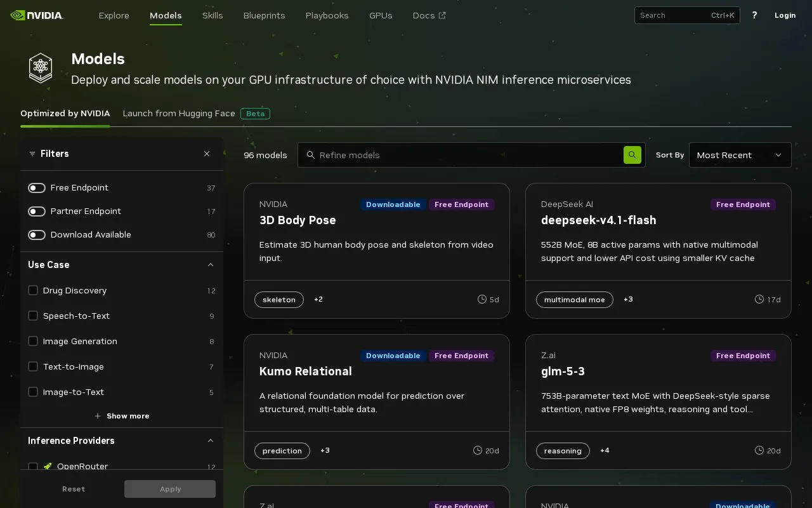The width and height of the screenshot is (812, 508).
Task: Click the NVIDIA logo
Action: click(x=37, y=15)
